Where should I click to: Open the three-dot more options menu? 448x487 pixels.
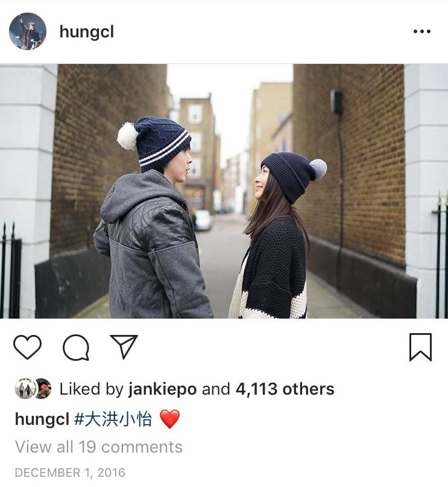pyautogui.click(x=422, y=31)
